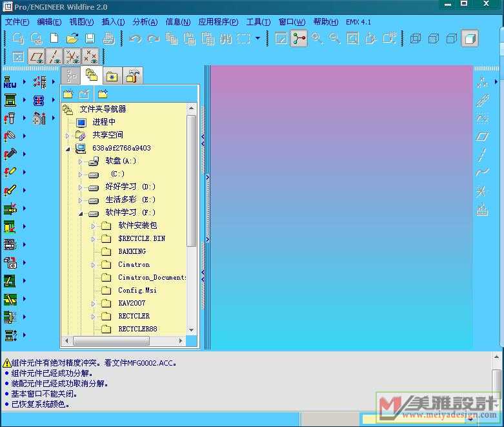Click the coordinate system tool in the right toolbar
The height and width of the screenshot is (427, 504).
point(482,191)
